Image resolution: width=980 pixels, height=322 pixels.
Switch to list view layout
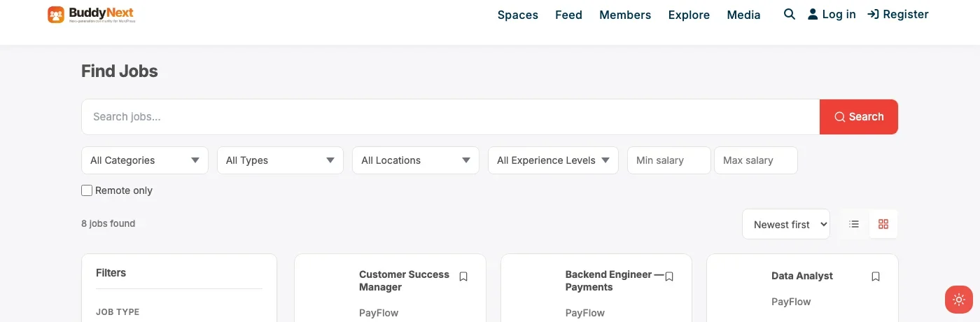[x=854, y=224]
